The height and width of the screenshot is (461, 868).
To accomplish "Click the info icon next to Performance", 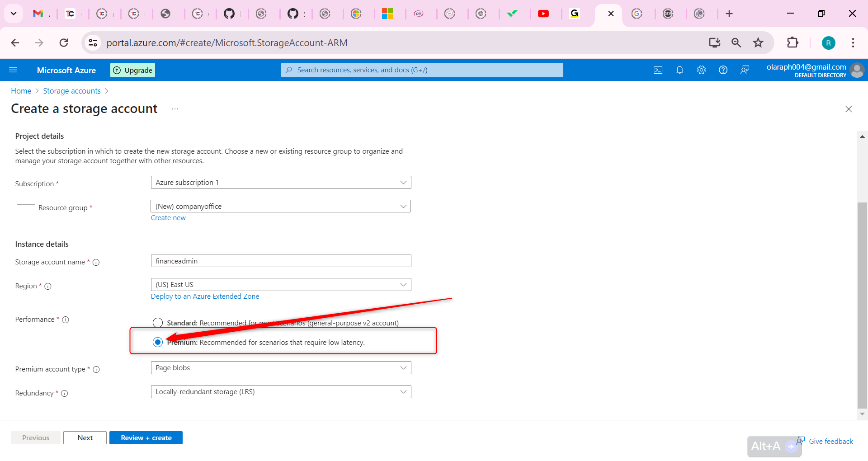I will click(x=66, y=320).
